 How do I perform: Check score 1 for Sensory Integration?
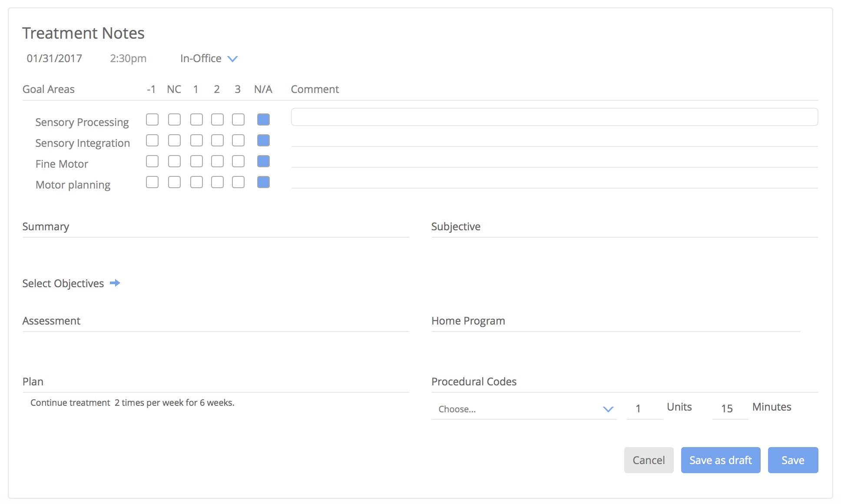[x=196, y=140]
